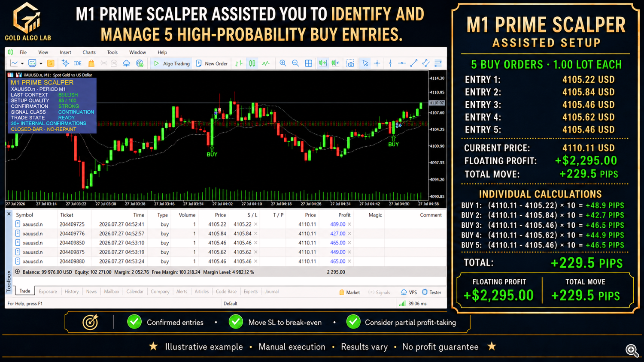The image size is (644, 362).
Task: Toggle chart auto scroll icon
Action: (323, 63)
